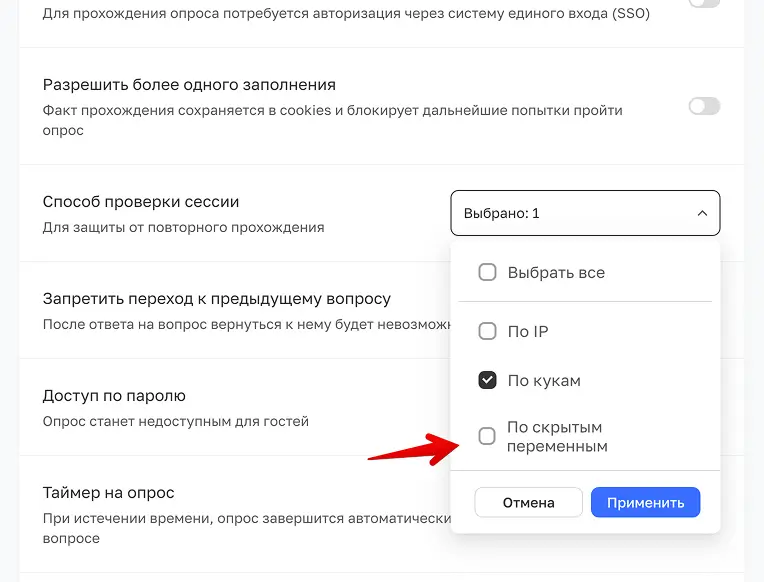Check the 'По скрытым переменным' checkbox box
The height and width of the screenshot is (582, 764).
click(487, 436)
